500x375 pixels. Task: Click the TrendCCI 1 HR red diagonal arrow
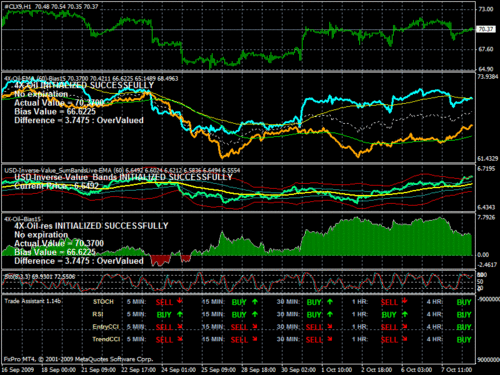[x=405, y=339]
